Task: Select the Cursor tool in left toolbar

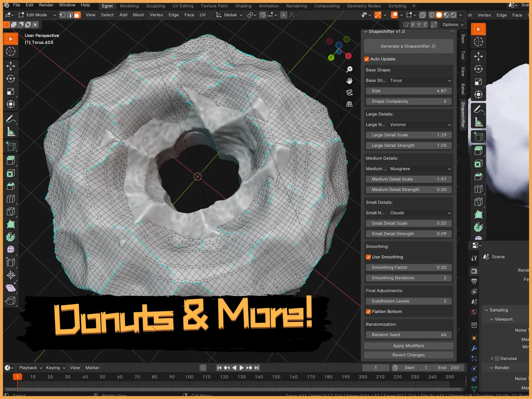Action: [x=11, y=51]
